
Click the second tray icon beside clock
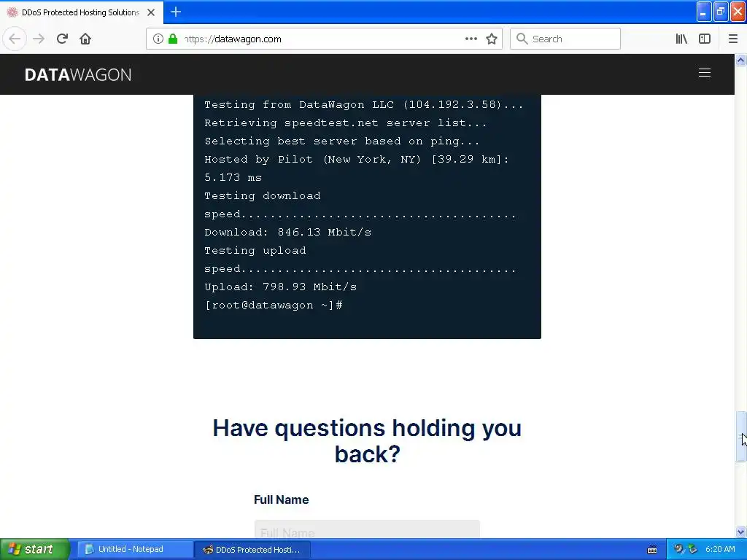pyautogui.click(x=692, y=549)
